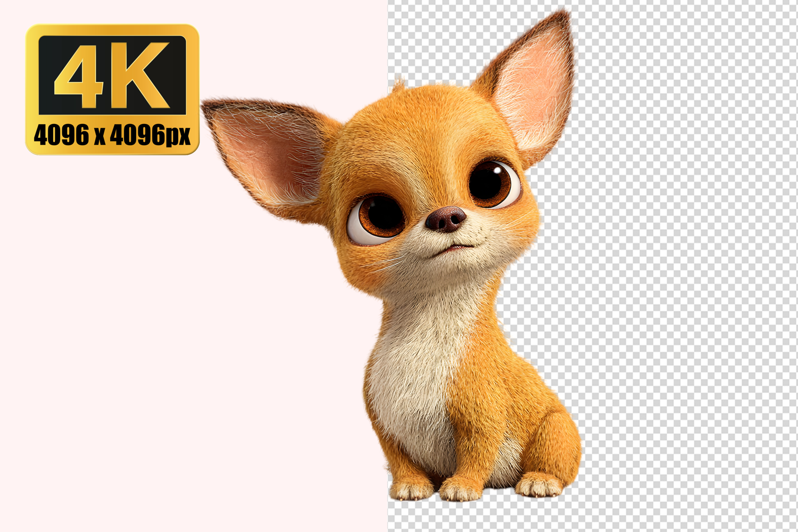798x532 pixels.
Task: Click the puppy's dark brown nose
Action: pyautogui.click(x=446, y=218)
